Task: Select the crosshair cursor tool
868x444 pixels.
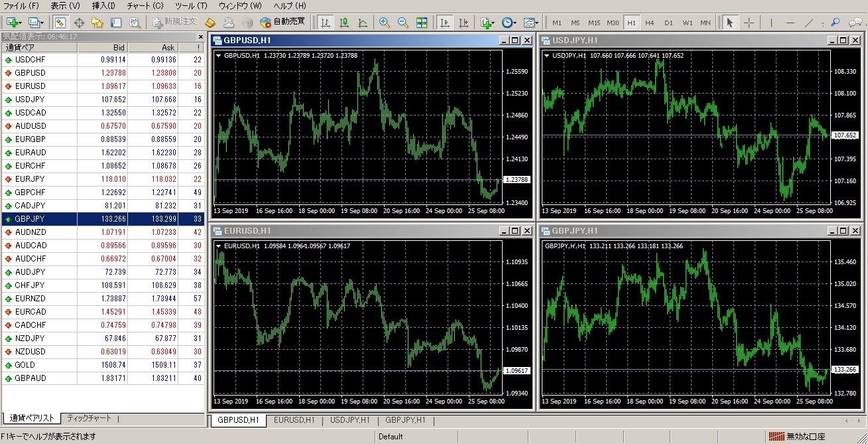Action: (749, 23)
